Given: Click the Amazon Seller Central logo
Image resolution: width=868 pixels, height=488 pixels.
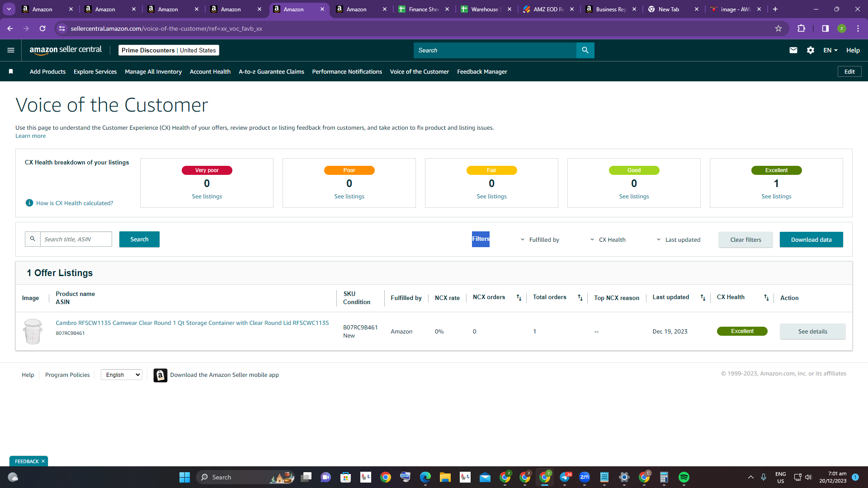Looking at the screenshot, I should [66, 50].
